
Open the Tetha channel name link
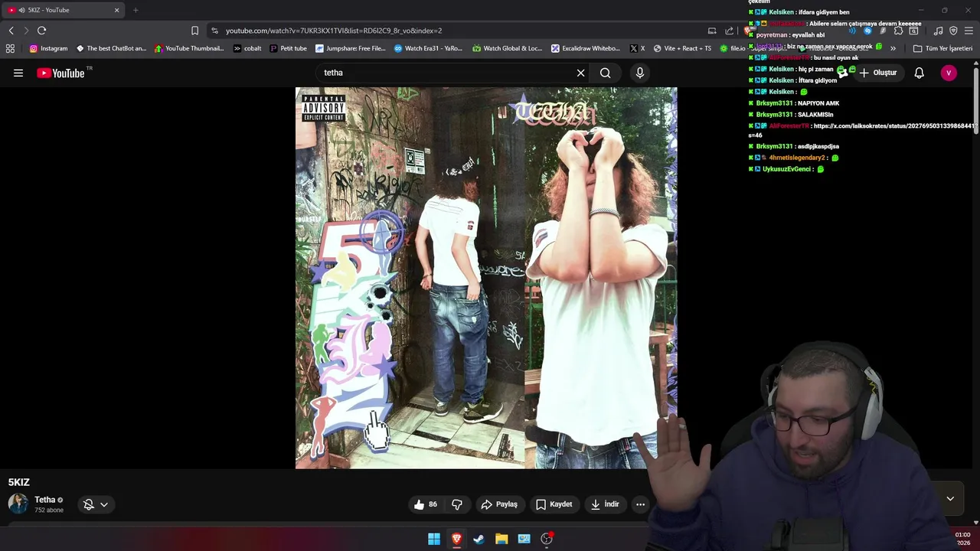45,500
